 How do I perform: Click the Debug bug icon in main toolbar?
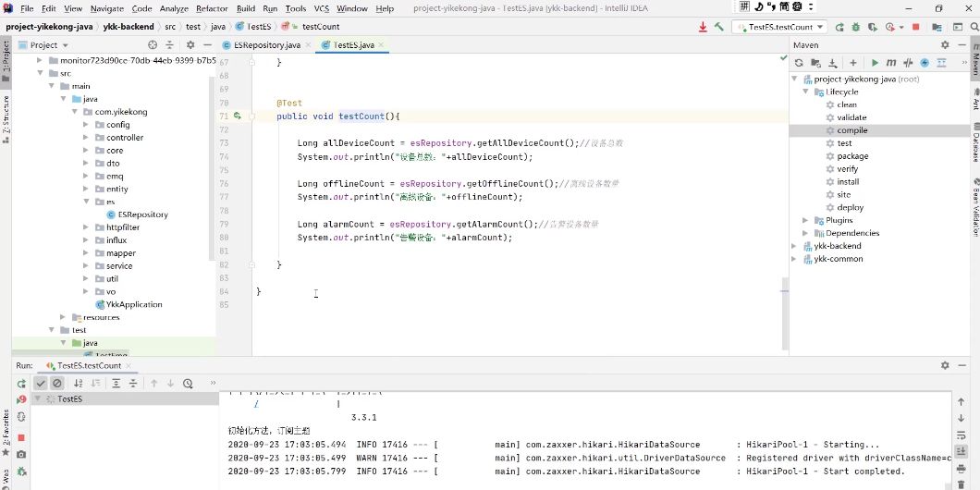[x=854, y=27]
